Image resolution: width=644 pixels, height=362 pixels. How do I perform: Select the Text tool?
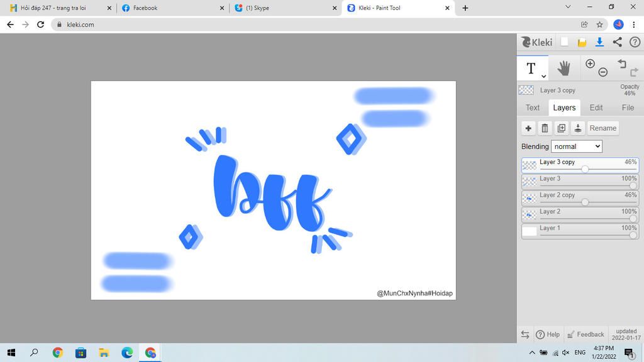coord(531,69)
